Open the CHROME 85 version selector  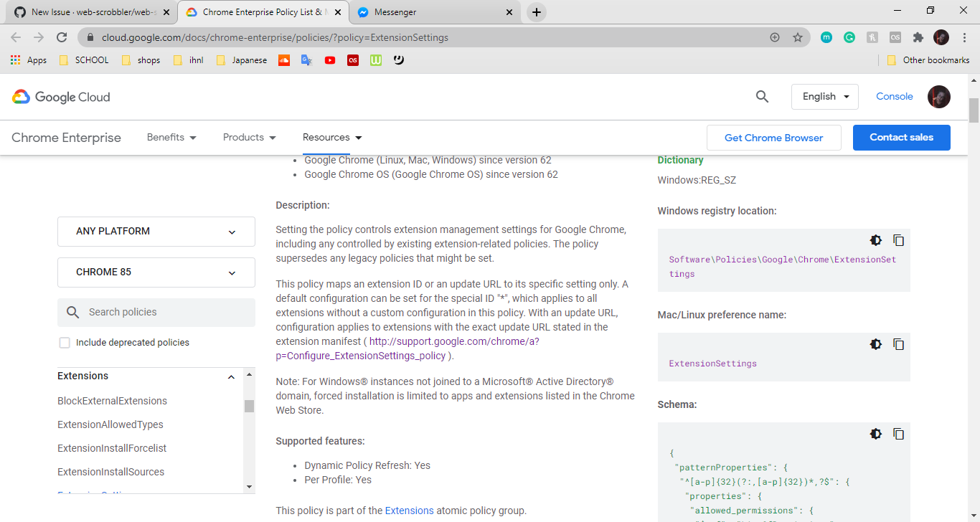click(x=156, y=272)
